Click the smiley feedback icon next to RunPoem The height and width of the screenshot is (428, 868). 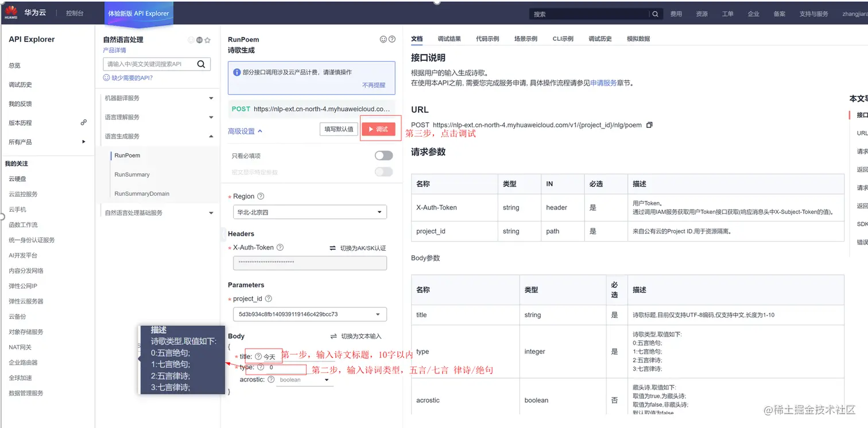coord(383,40)
